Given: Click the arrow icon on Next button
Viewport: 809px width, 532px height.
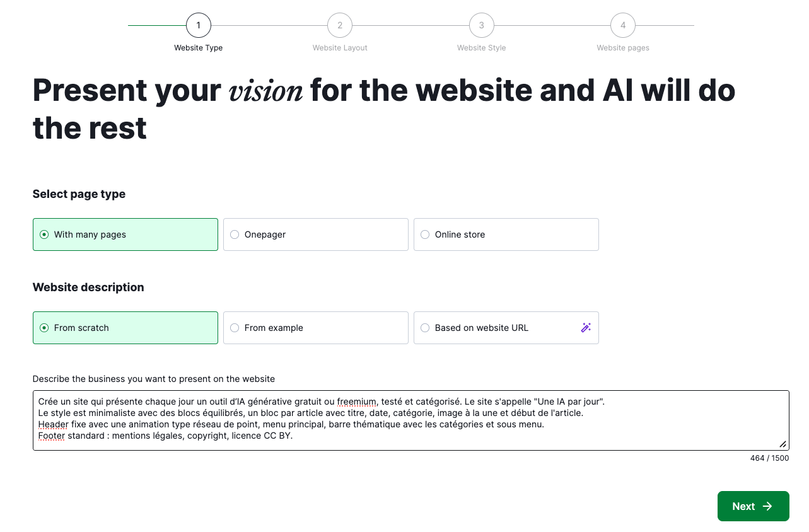Looking at the screenshot, I should pos(767,506).
